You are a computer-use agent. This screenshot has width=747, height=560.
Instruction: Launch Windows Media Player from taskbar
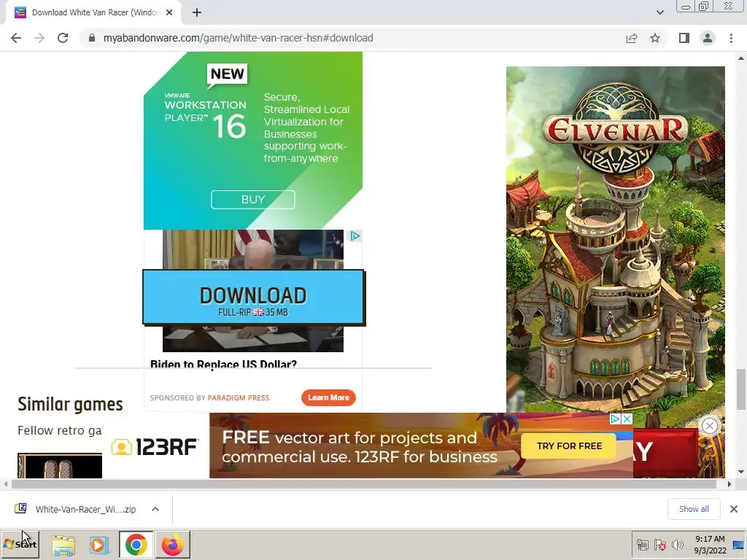click(x=99, y=545)
